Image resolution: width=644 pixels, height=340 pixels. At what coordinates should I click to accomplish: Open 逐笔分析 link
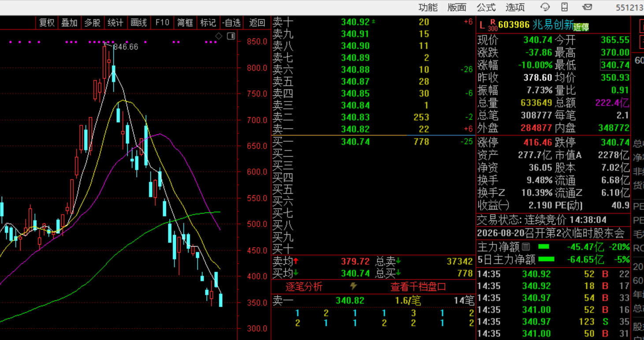coord(304,287)
